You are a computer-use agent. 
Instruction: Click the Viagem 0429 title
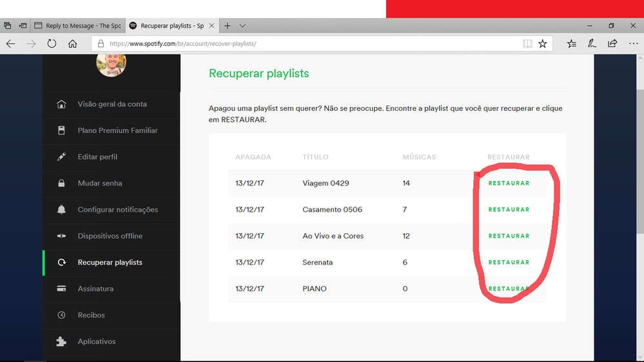(326, 183)
